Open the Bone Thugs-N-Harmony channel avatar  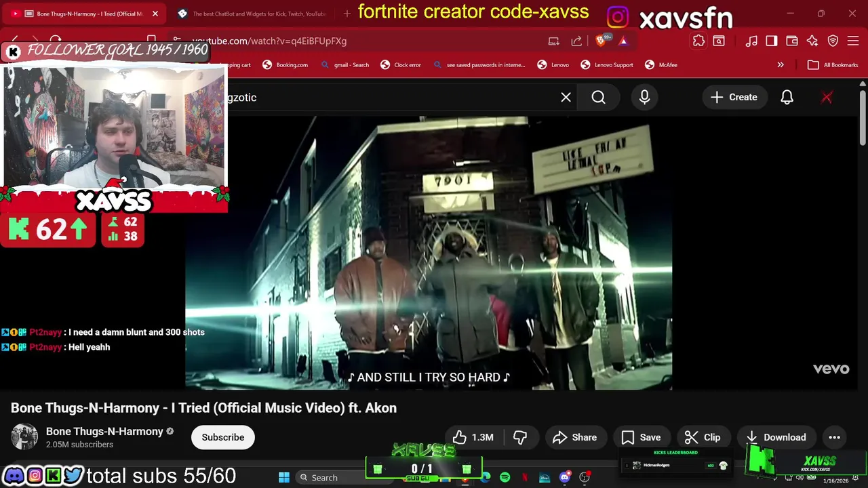coord(24,437)
